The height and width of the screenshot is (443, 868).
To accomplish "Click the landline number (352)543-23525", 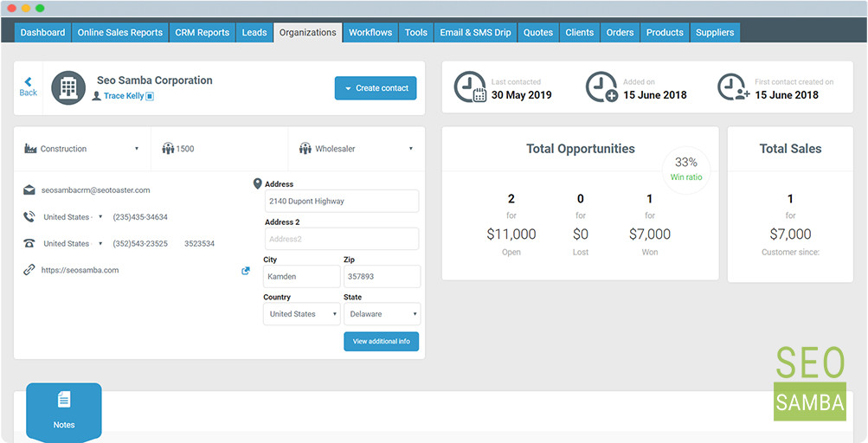I will tap(140, 244).
